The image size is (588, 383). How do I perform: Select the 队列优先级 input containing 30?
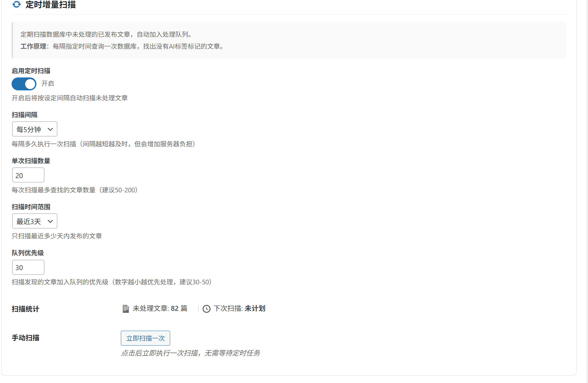(28, 267)
